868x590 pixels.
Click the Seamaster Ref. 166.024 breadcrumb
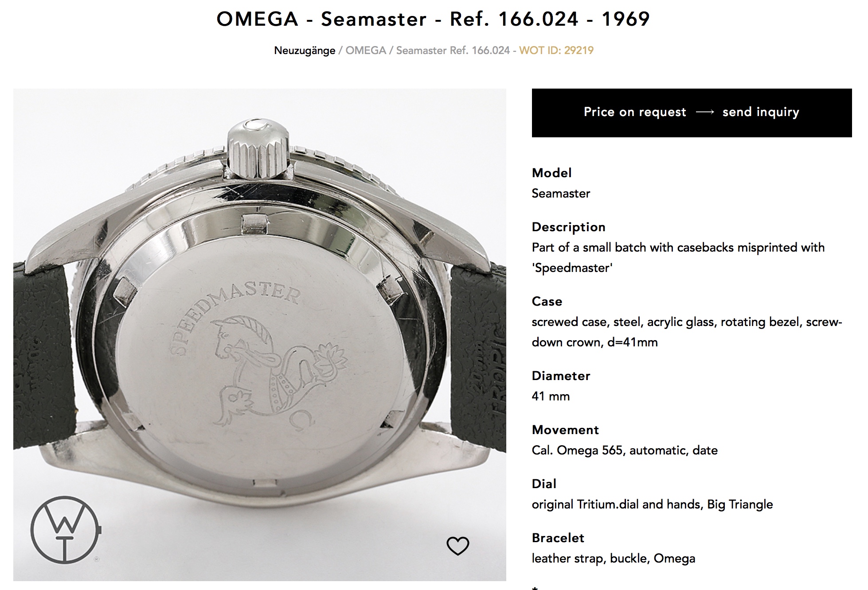(453, 50)
